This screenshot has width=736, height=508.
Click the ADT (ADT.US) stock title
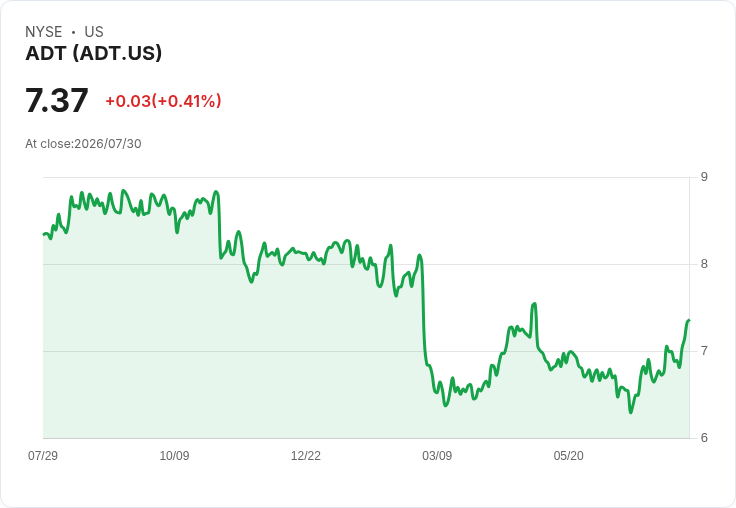point(93,53)
